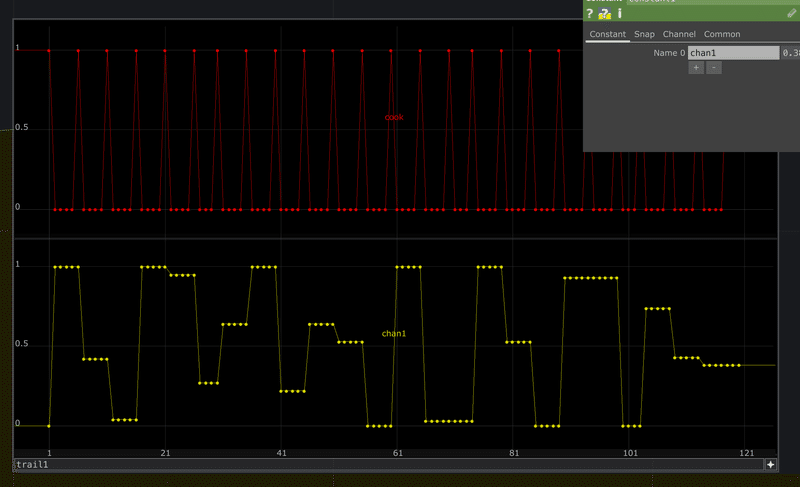Remove a channel with the - button

(713, 67)
